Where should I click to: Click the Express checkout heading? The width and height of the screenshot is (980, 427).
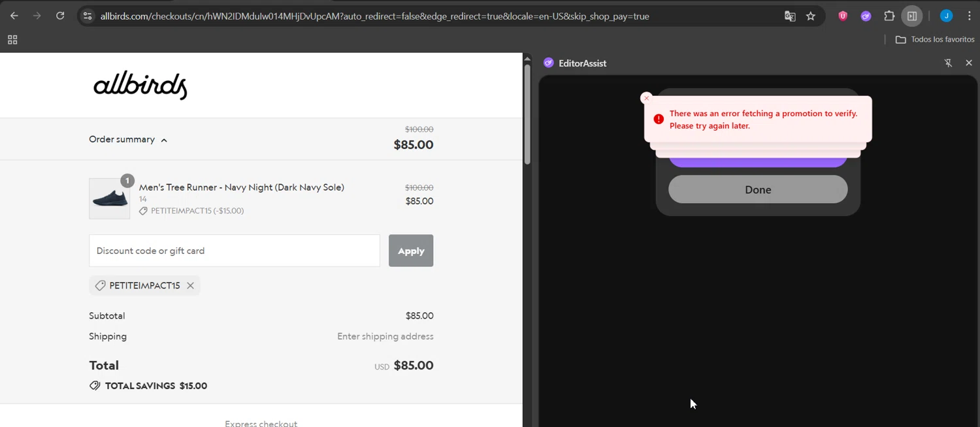[261, 423]
